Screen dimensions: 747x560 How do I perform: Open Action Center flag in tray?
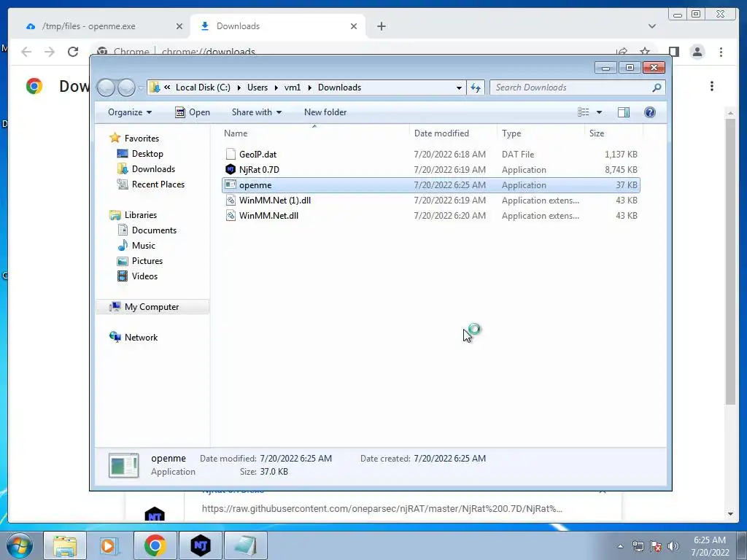[656, 546]
